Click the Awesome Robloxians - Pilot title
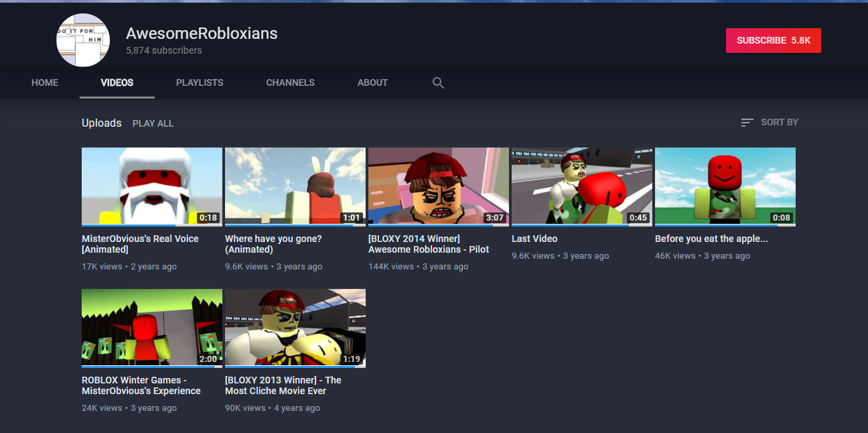This screenshot has width=868, height=433. (429, 244)
